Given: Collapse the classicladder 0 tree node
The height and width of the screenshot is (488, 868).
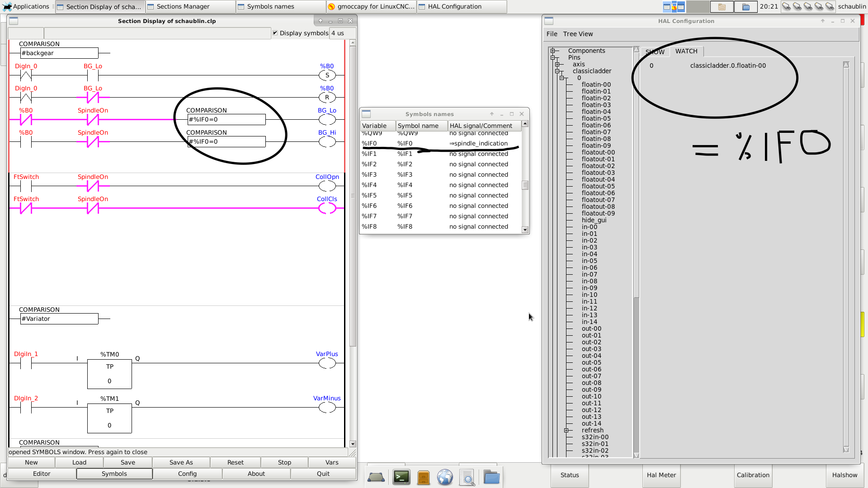Looking at the screenshot, I should click(561, 78).
